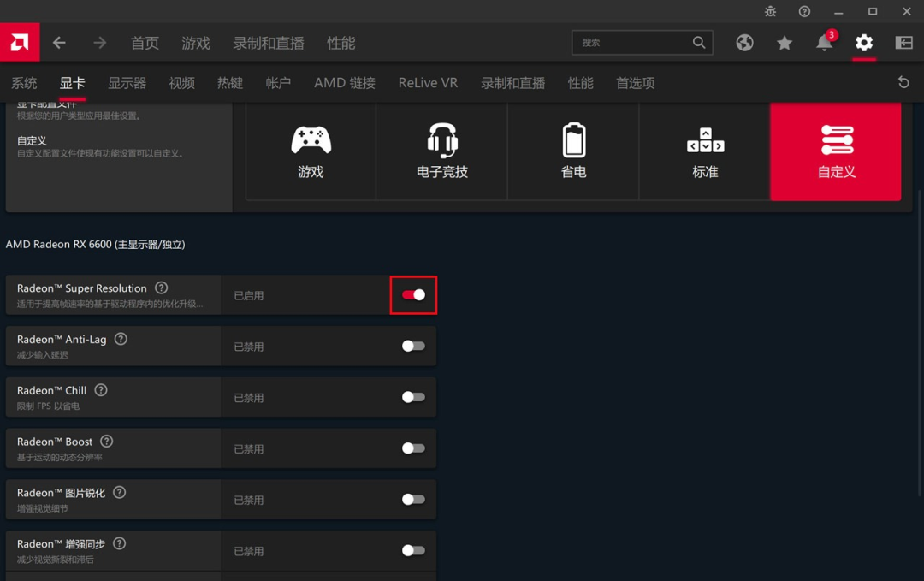
Task: Open favorites star icon
Action: click(785, 43)
